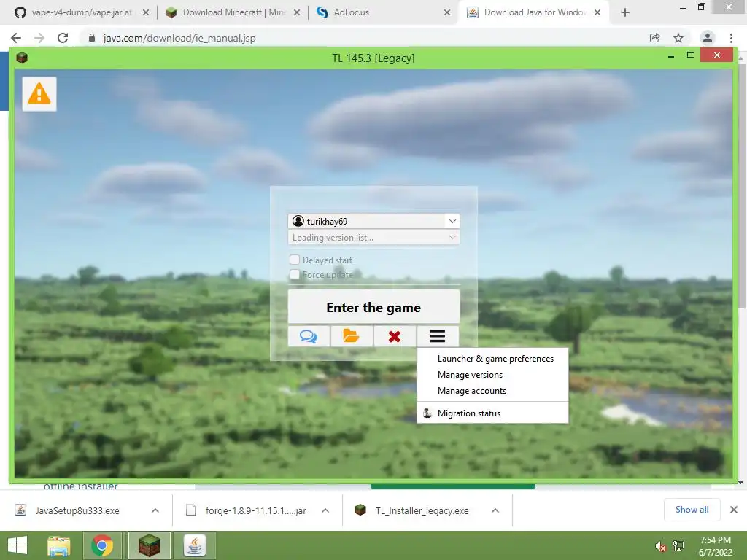Click the network tray icon

(678, 546)
